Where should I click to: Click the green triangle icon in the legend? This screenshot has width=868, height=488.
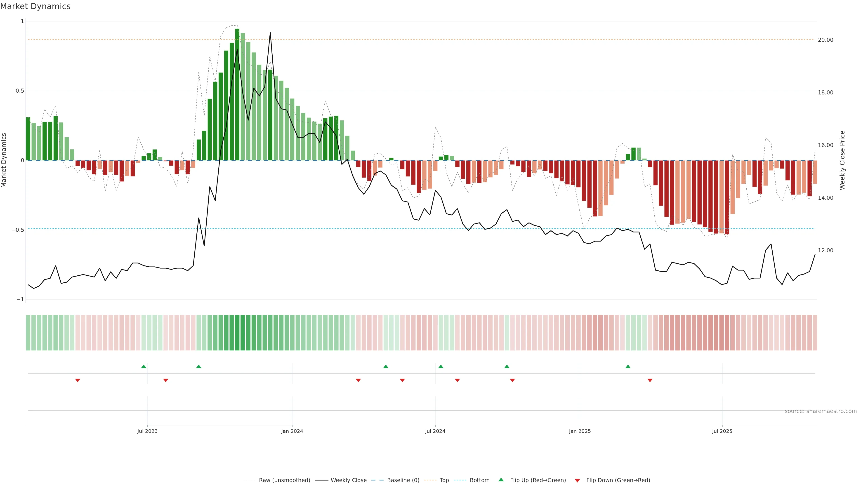click(x=501, y=480)
